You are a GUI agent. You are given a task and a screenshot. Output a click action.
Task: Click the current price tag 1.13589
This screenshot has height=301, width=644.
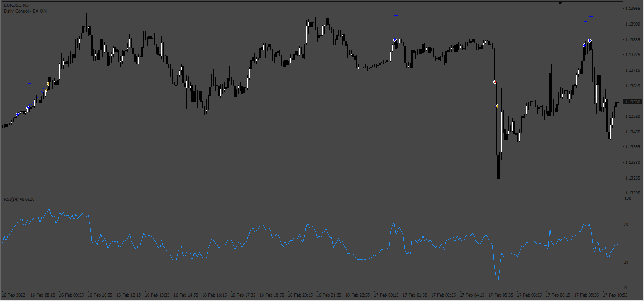633,102
